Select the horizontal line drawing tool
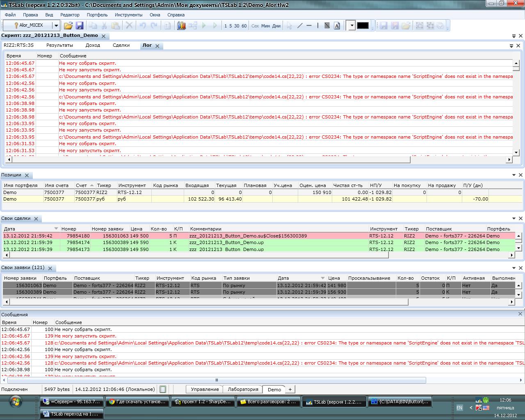Viewport: 525px width, 420px height. 309,25
